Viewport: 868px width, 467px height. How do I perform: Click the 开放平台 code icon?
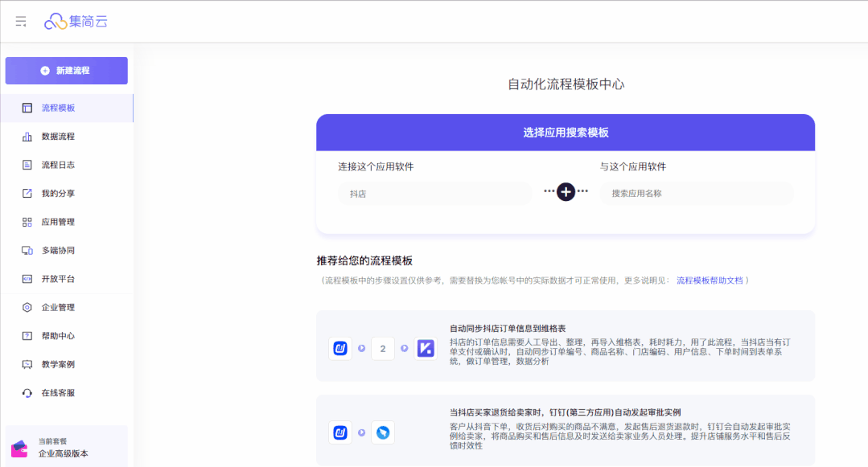pos(27,279)
